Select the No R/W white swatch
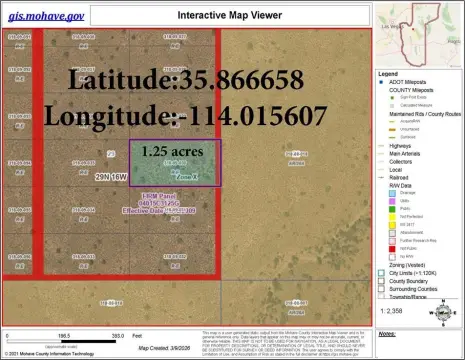The width and height of the screenshot is (465, 360). (392, 257)
